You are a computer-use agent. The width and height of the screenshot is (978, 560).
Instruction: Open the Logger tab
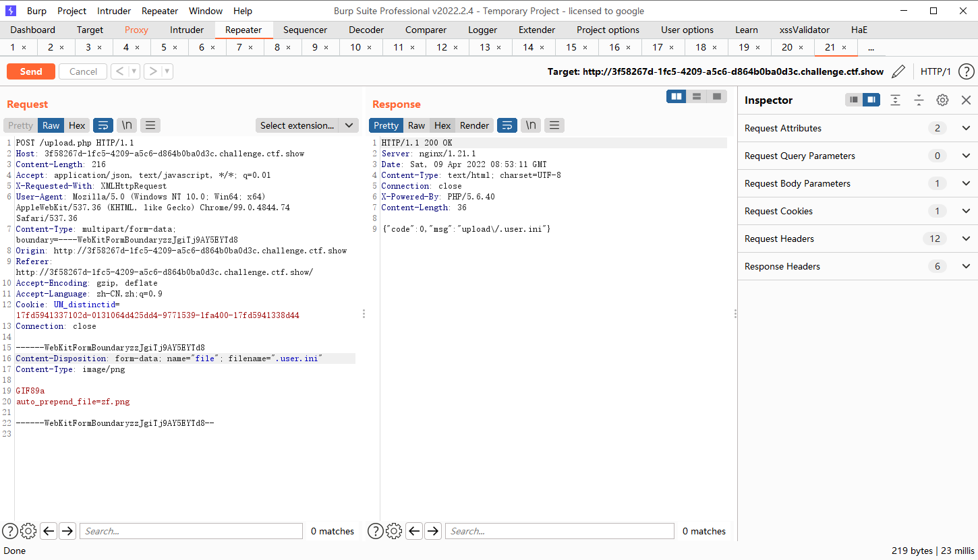click(482, 30)
